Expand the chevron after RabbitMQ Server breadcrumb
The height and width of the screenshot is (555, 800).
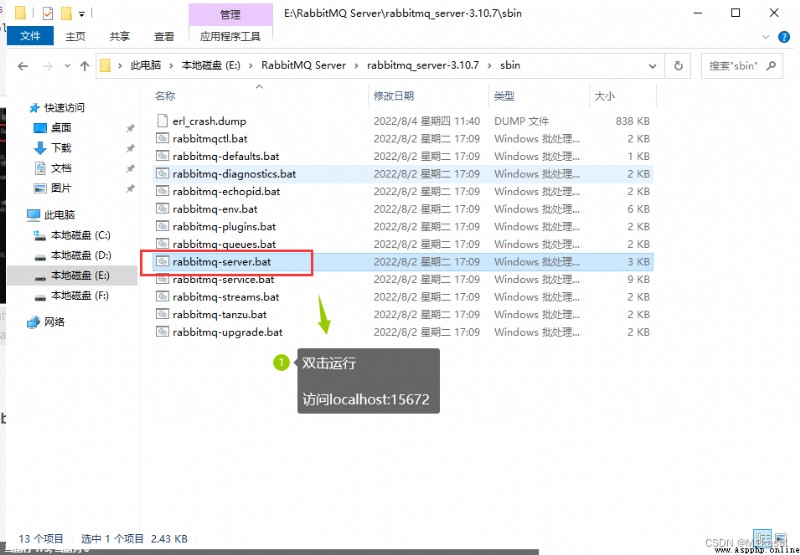coord(356,65)
